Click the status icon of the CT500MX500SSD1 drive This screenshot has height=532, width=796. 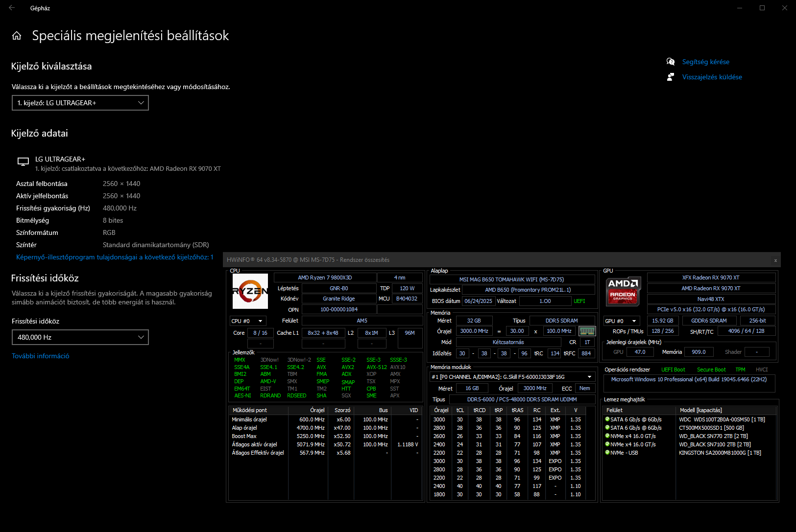point(607,428)
